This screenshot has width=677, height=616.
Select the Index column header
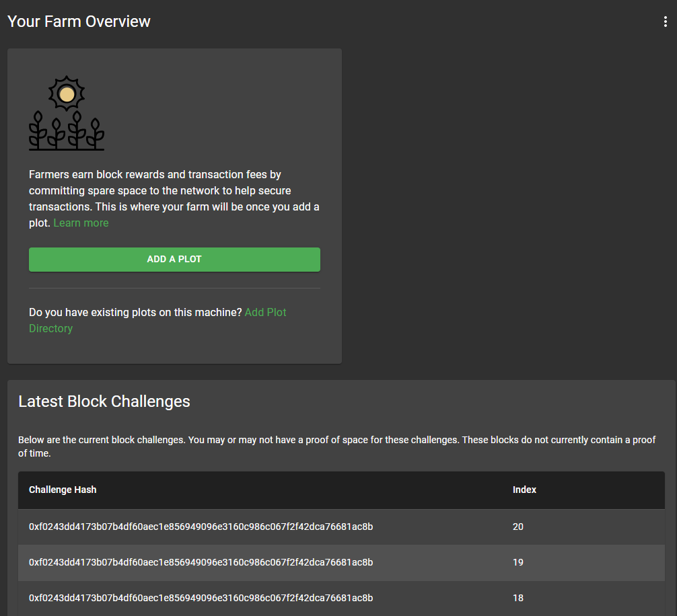pos(524,490)
